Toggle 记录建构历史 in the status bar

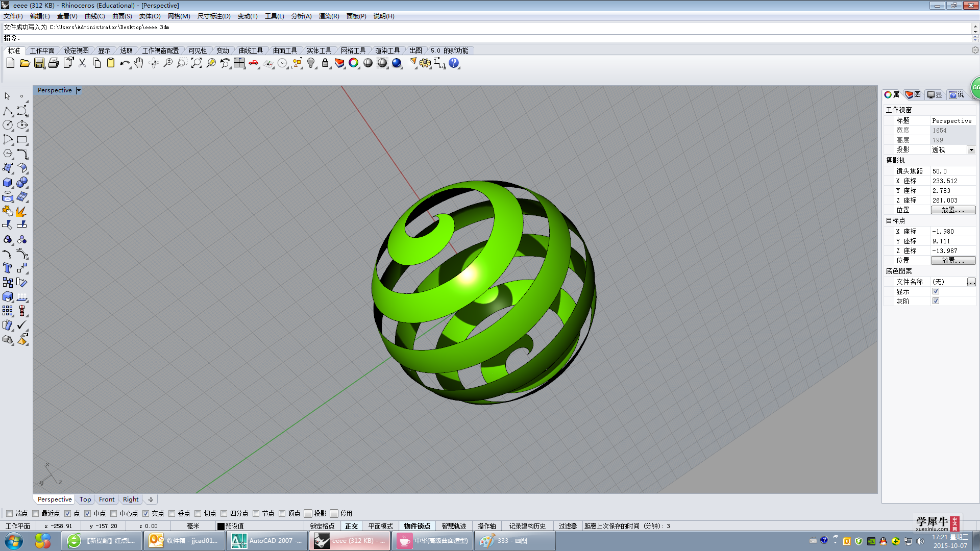pos(527,526)
